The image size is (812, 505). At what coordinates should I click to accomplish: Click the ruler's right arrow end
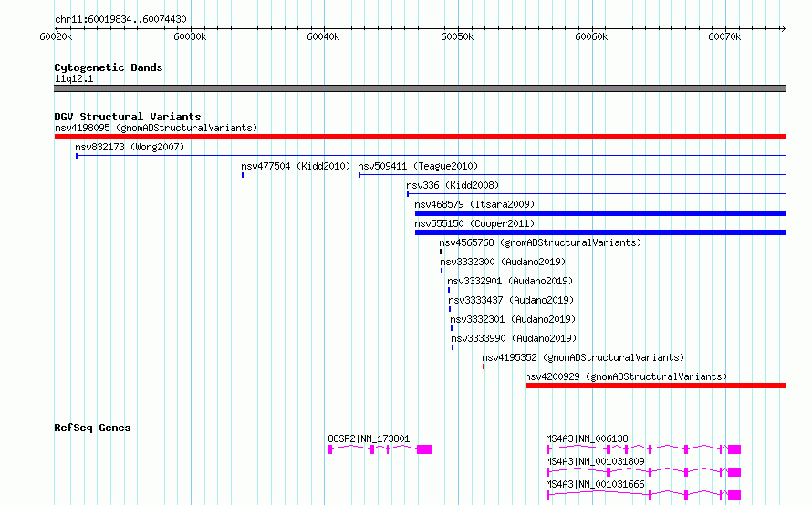point(783,29)
